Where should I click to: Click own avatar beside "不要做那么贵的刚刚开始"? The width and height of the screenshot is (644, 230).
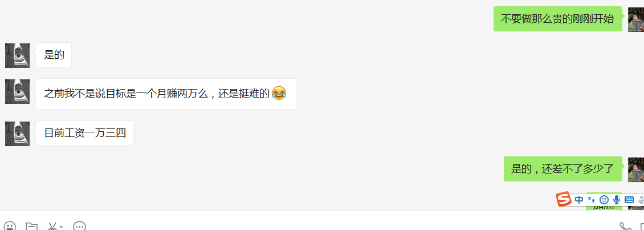(636, 19)
